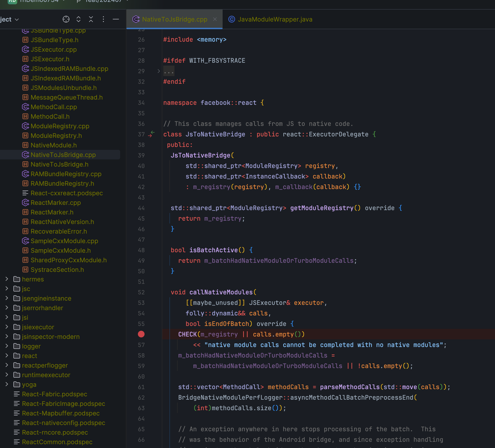The image size is (495, 448).
Task: Click the NativeModule.h header icon
Action: pyautogui.click(x=25, y=145)
